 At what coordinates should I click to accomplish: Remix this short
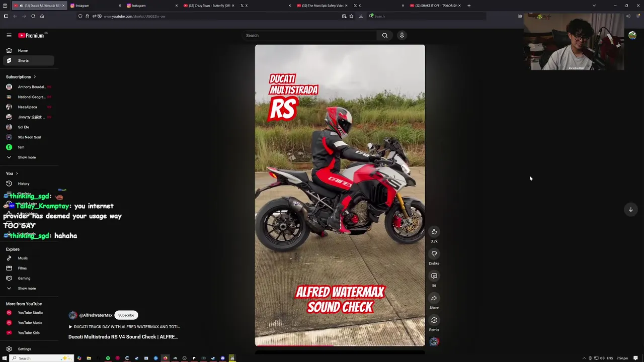(434, 320)
